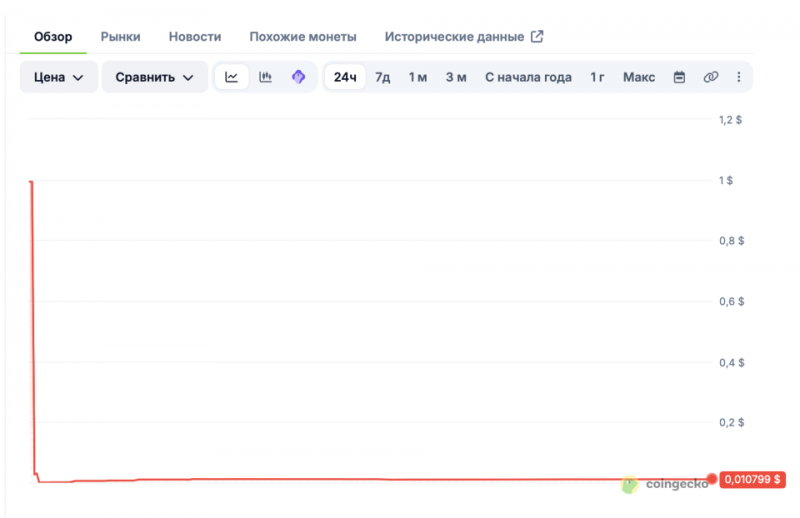
Task: Click the 1,2 $ axis label
Action: 730,120
